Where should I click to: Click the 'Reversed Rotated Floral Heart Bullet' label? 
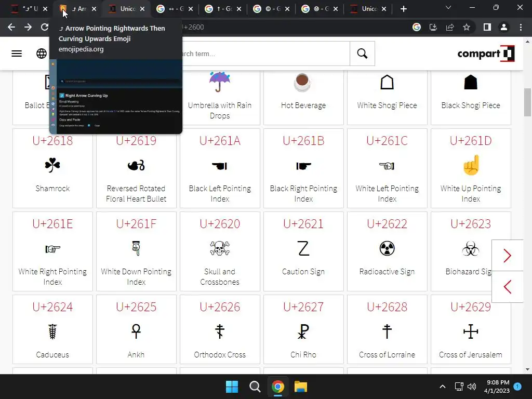pyautogui.click(x=136, y=193)
